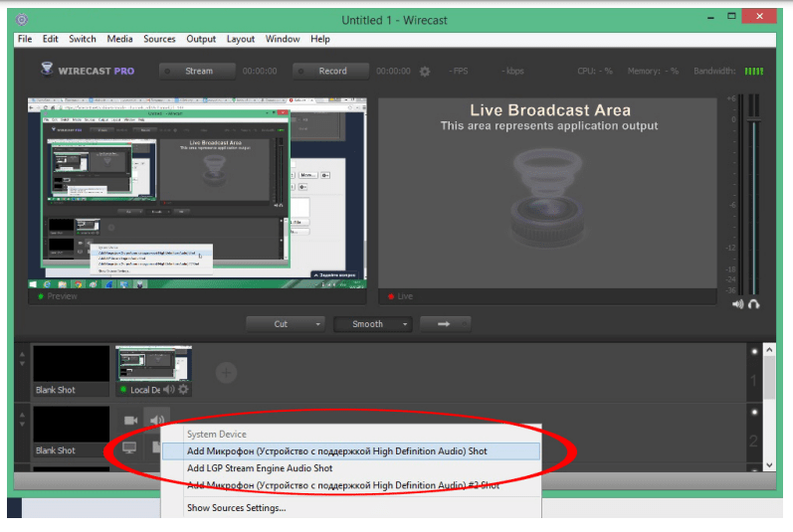Click the monitor screen capture icon in layer 2
The width and height of the screenshot is (793, 532).
(x=129, y=447)
